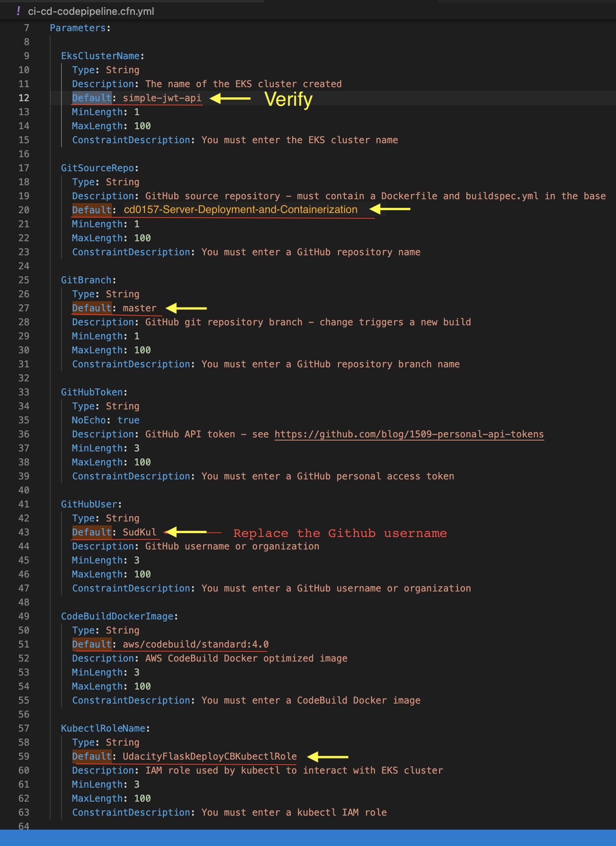The height and width of the screenshot is (846, 616).
Task: Select the CodeBuildDockerImage key
Action: (x=117, y=616)
